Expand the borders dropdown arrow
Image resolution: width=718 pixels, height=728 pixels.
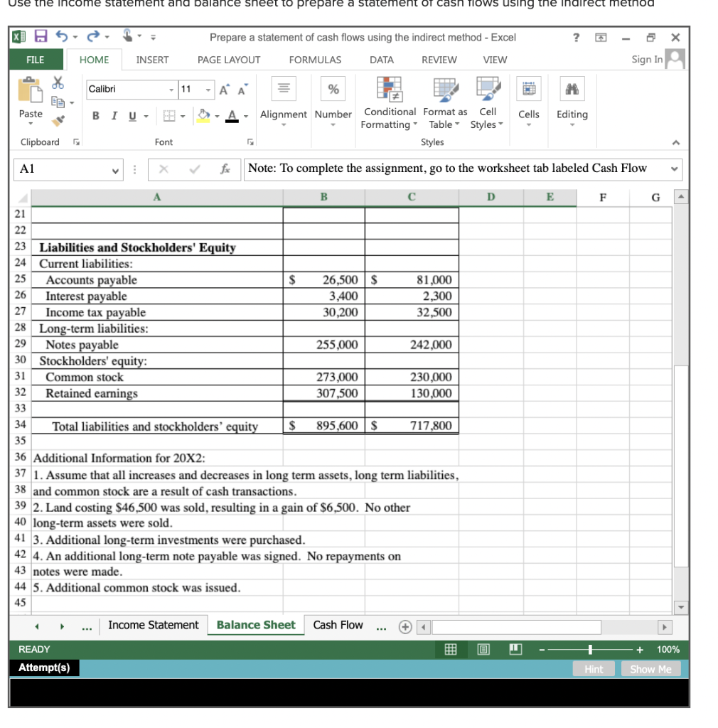pyautogui.click(x=183, y=116)
